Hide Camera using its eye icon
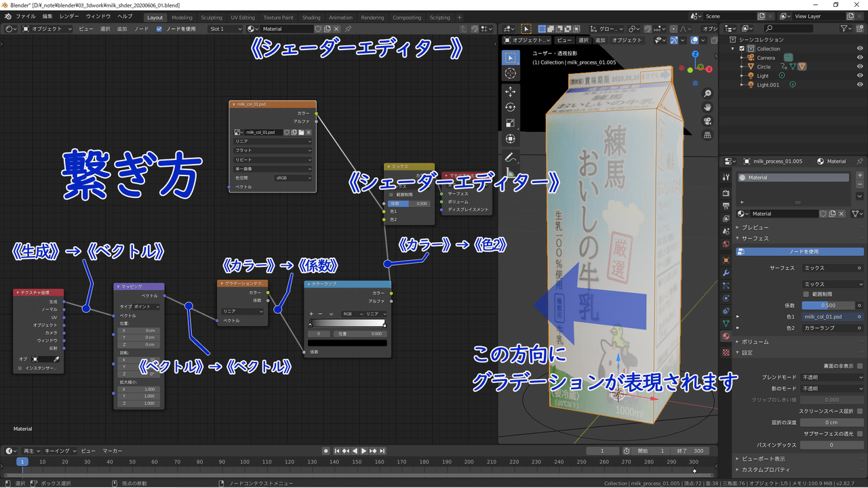The image size is (868, 488). [860, 58]
